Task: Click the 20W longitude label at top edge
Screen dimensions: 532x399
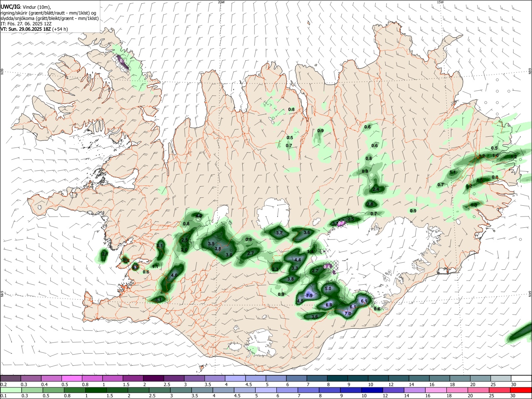Action: tap(221, 2)
